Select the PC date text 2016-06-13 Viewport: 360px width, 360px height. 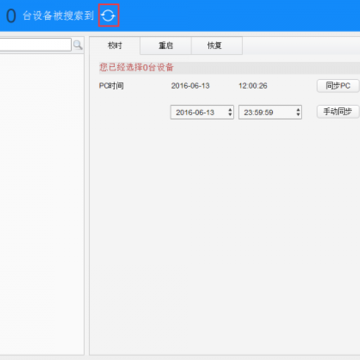(x=190, y=86)
